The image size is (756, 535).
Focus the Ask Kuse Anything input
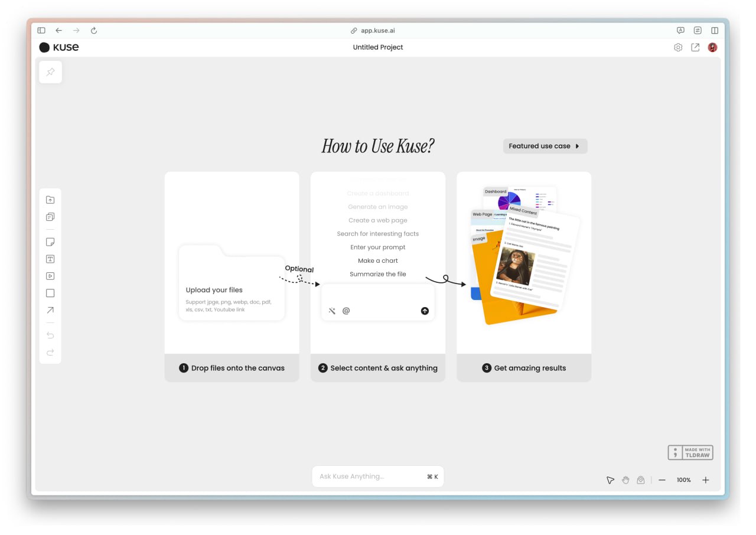coord(378,477)
